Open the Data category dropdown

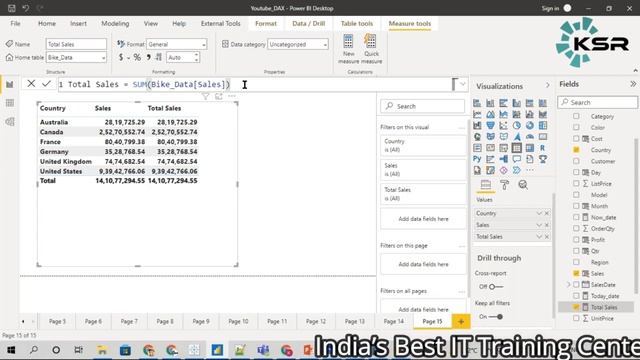[298, 44]
